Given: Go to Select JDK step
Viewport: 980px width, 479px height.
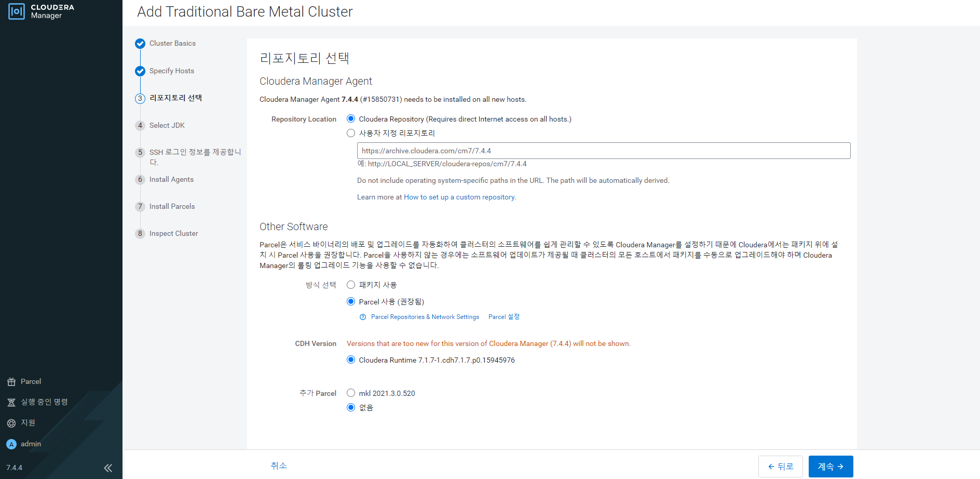Looking at the screenshot, I should [167, 125].
